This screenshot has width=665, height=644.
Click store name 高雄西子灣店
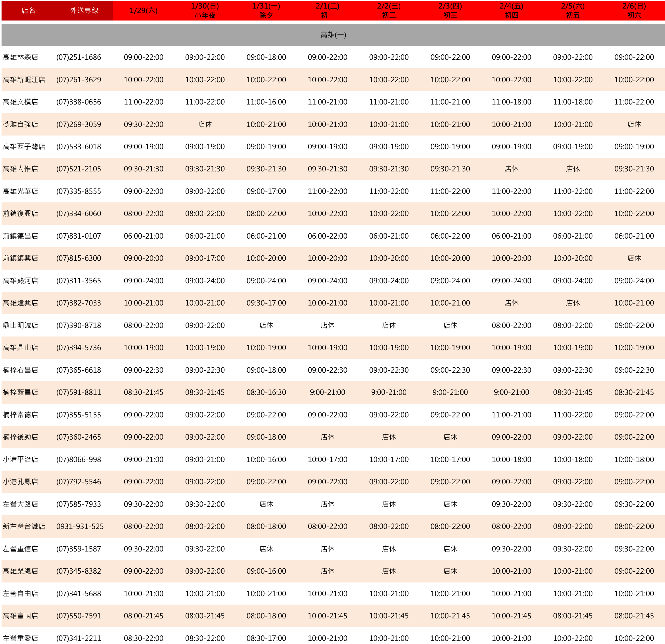(24, 147)
